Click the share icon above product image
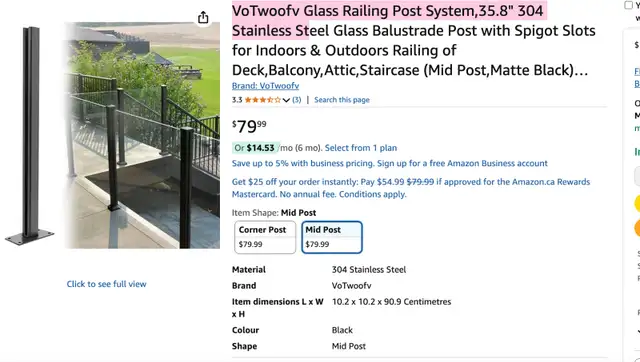The image size is (640, 362). point(203,18)
